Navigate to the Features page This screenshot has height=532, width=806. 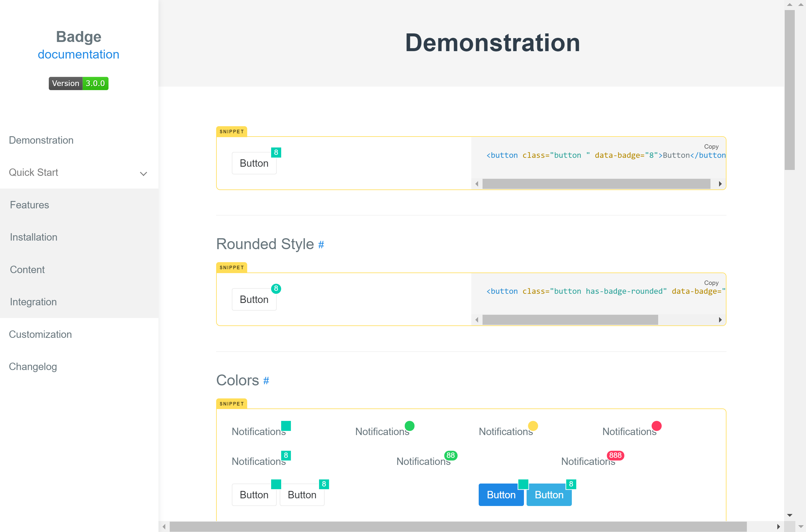pyautogui.click(x=29, y=205)
